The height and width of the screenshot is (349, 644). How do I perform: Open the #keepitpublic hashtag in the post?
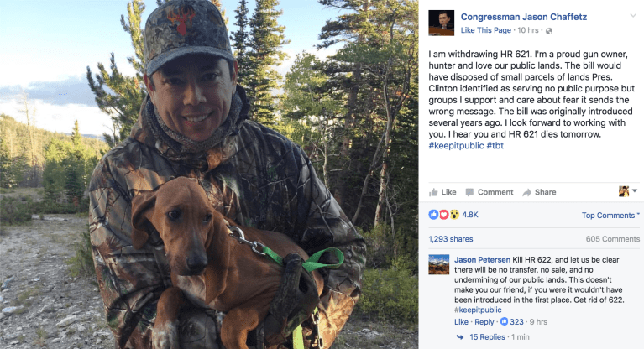pyautogui.click(x=456, y=145)
